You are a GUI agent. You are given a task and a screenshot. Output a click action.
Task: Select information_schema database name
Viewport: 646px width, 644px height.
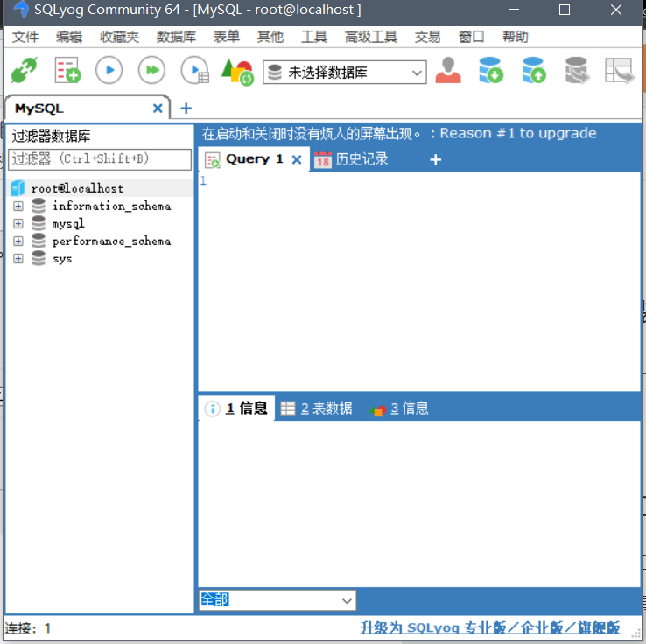pyautogui.click(x=112, y=206)
